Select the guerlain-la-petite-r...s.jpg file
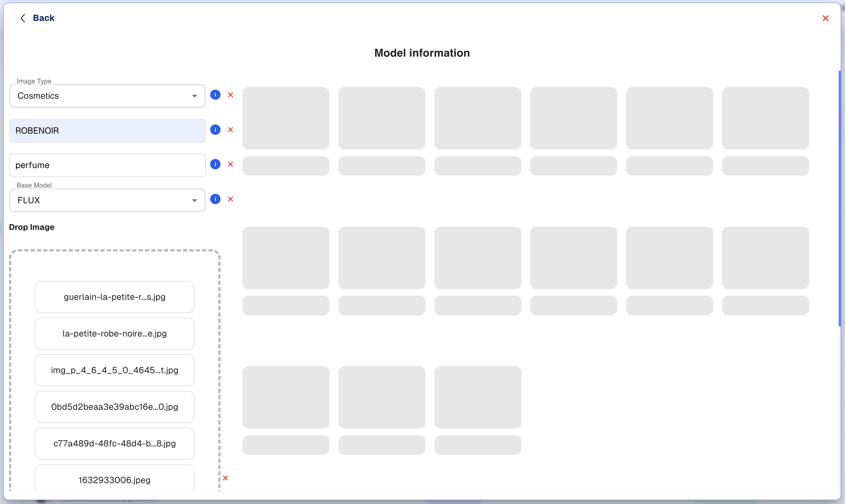Image resolution: width=845 pixels, height=504 pixels. click(114, 297)
